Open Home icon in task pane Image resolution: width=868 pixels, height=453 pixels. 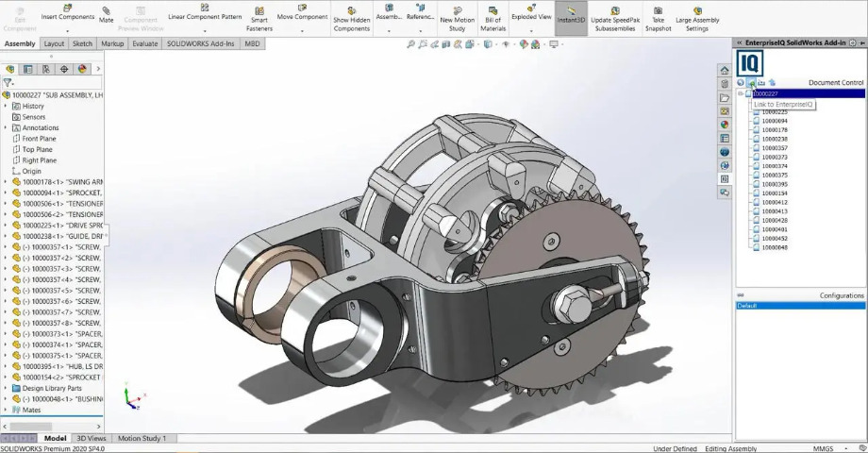coord(724,71)
